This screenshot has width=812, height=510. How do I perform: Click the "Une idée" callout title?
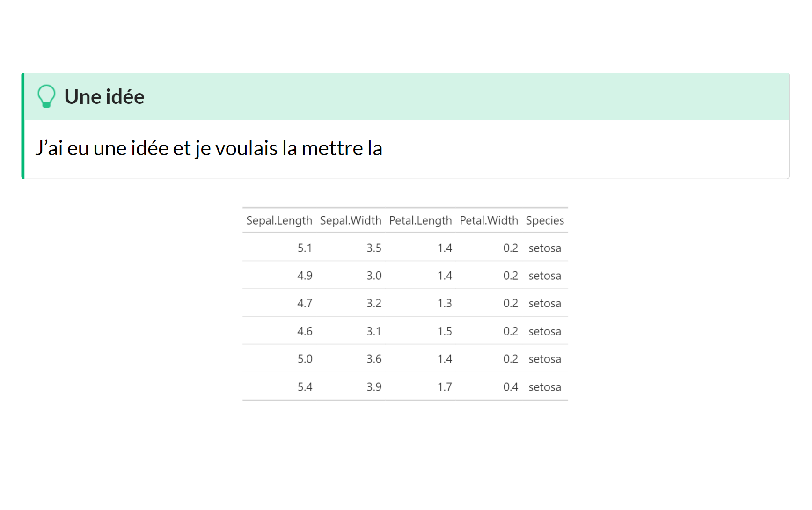(104, 97)
